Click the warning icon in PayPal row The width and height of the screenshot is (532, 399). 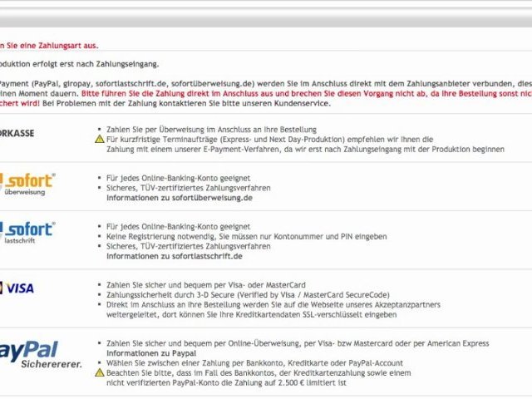100,373
